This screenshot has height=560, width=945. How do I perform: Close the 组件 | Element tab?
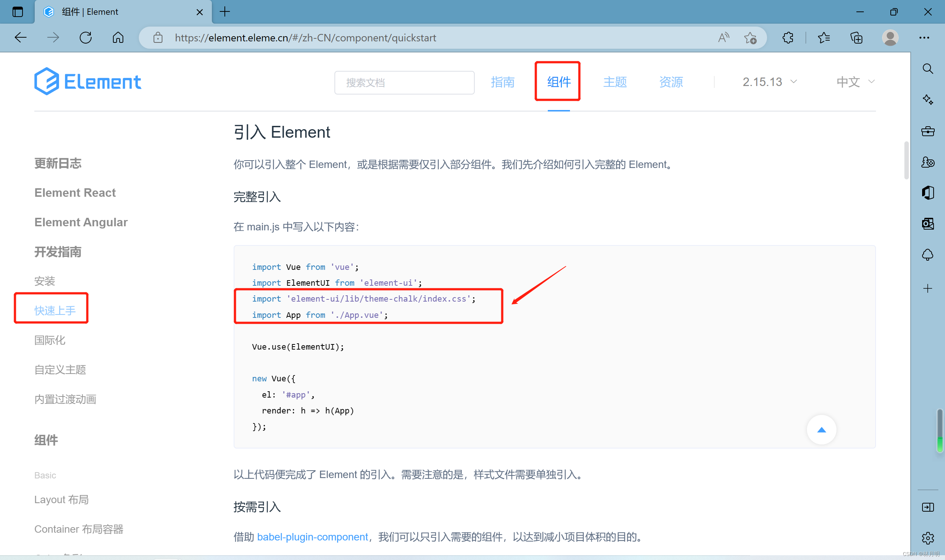(200, 12)
